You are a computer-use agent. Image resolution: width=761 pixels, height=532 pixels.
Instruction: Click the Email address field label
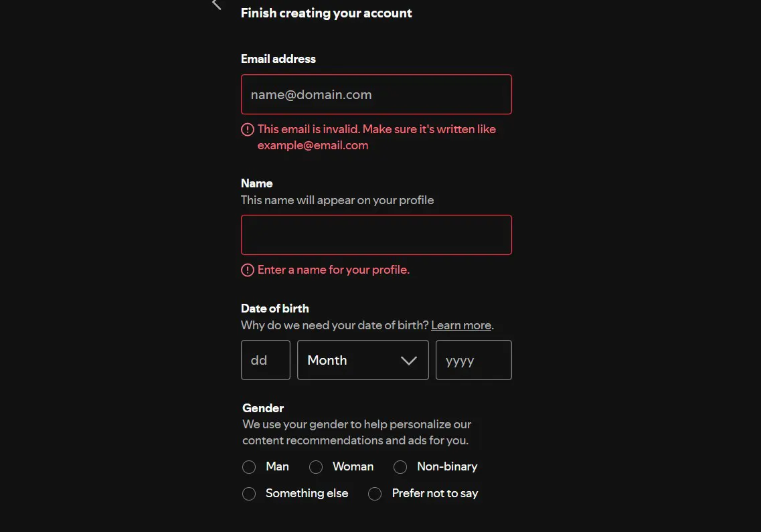278,59
